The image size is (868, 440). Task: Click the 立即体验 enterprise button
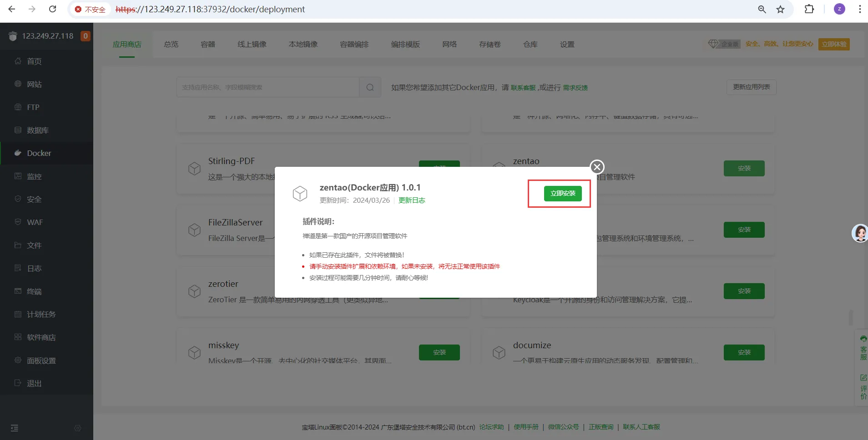coord(834,44)
